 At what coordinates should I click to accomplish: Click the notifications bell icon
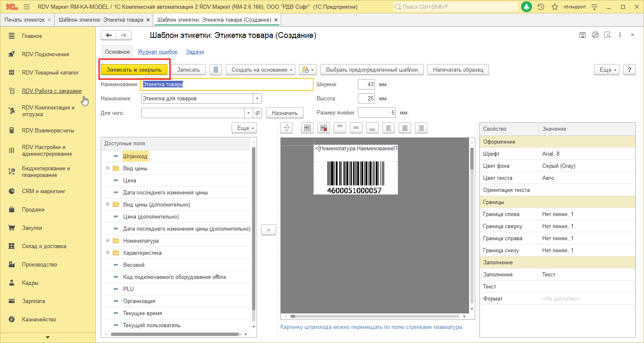[527, 7]
